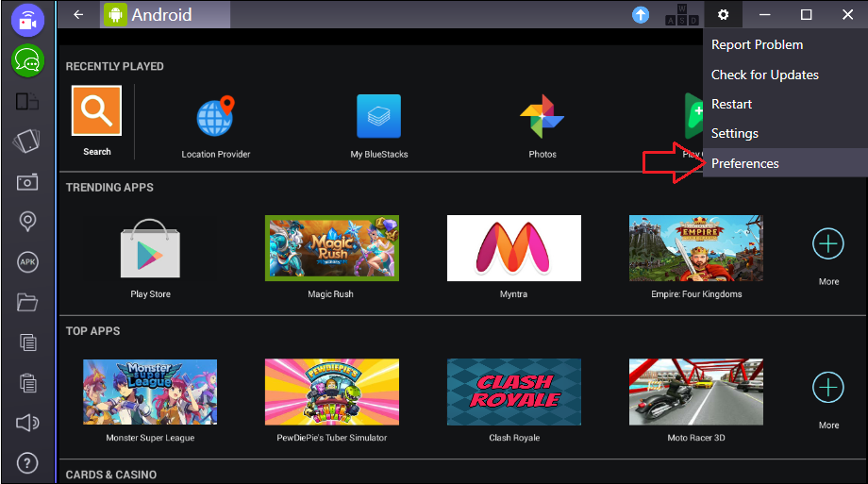Select the Android tab
The width and height of the screenshot is (868, 484).
(x=165, y=14)
